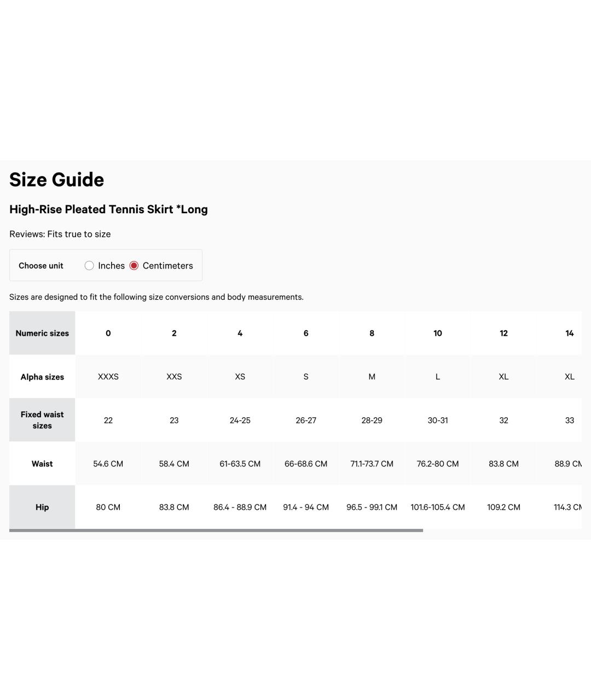Click the horizontal scrollbar under the size table

click(x=216, y=530)
